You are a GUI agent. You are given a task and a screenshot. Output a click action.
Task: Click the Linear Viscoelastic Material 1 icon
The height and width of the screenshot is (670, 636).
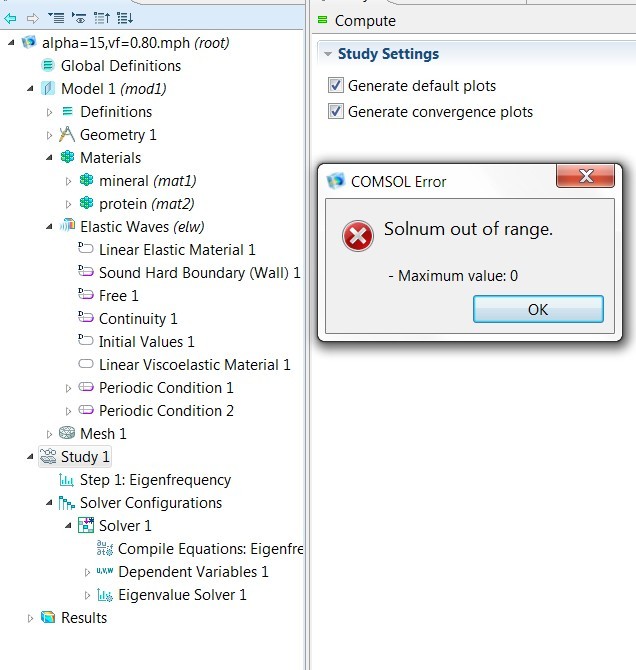pyautogui.click(x=86, y=364)
